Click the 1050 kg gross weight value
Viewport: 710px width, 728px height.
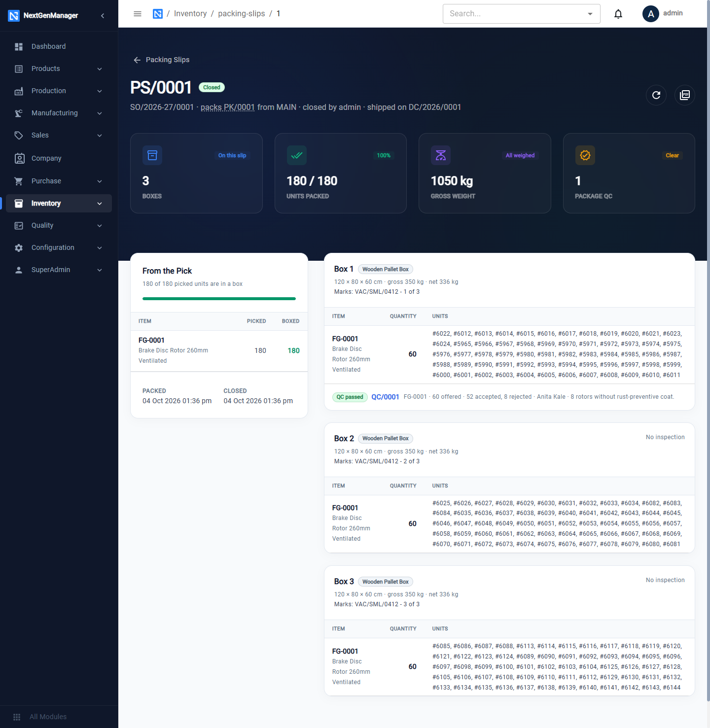point(452,181)
